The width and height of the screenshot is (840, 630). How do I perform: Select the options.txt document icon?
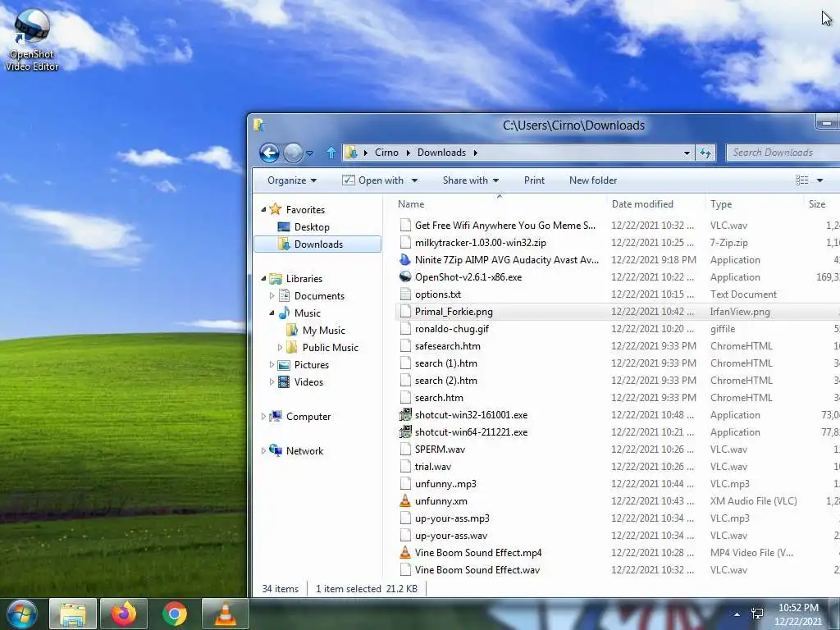pos(405,294)
